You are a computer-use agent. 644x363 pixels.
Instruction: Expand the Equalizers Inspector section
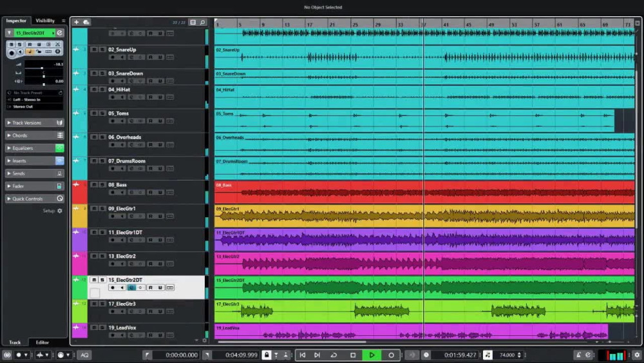coord(9,148)
